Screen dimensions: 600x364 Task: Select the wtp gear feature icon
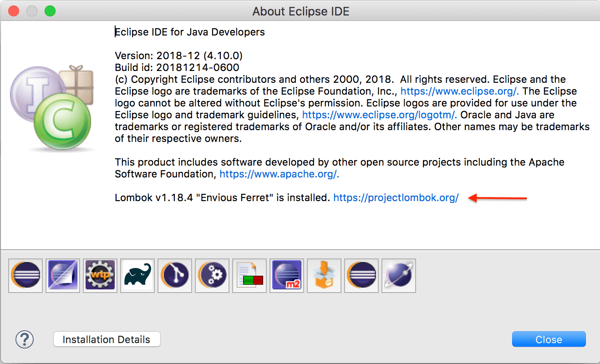click(100, 275)
